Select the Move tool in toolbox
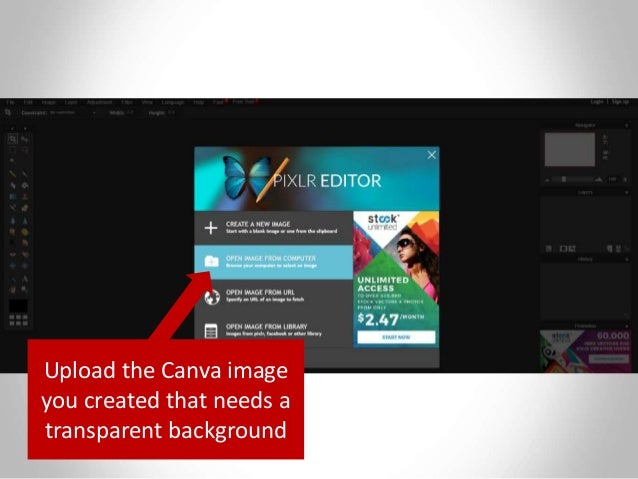 [x=24, y=139]
